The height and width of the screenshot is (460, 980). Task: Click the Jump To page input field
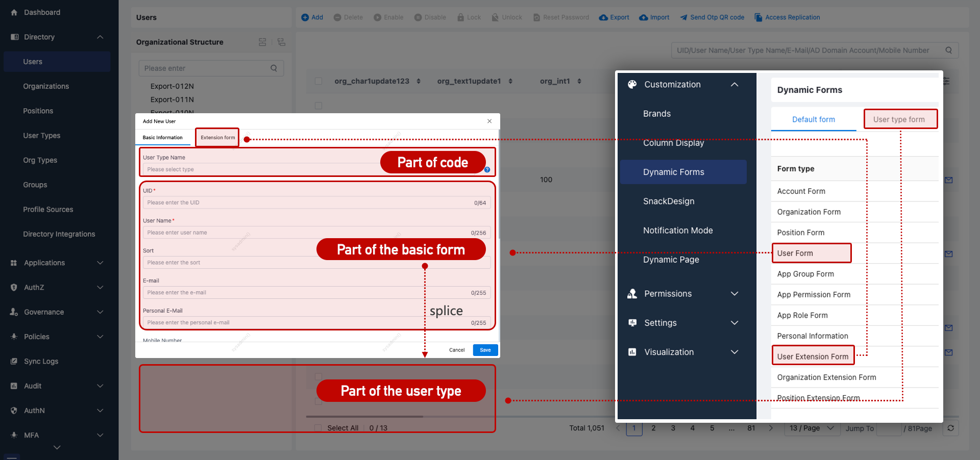click(x=888, y=428)
